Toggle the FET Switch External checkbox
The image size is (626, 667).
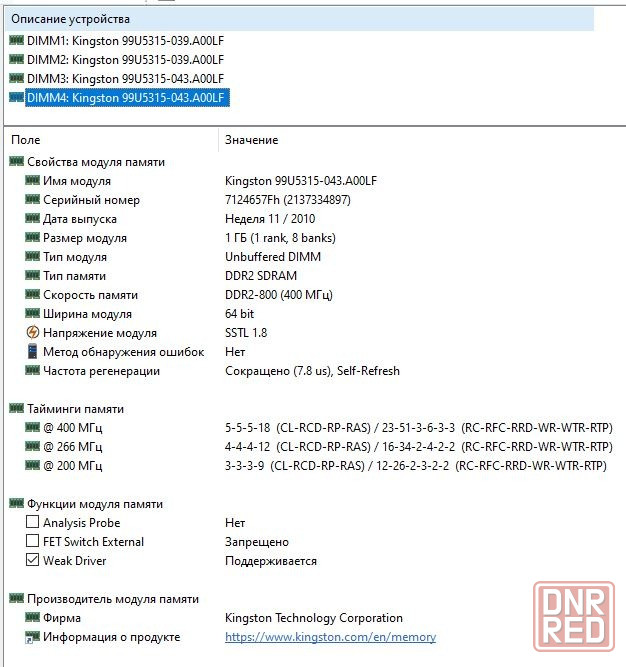click(32, 541)
